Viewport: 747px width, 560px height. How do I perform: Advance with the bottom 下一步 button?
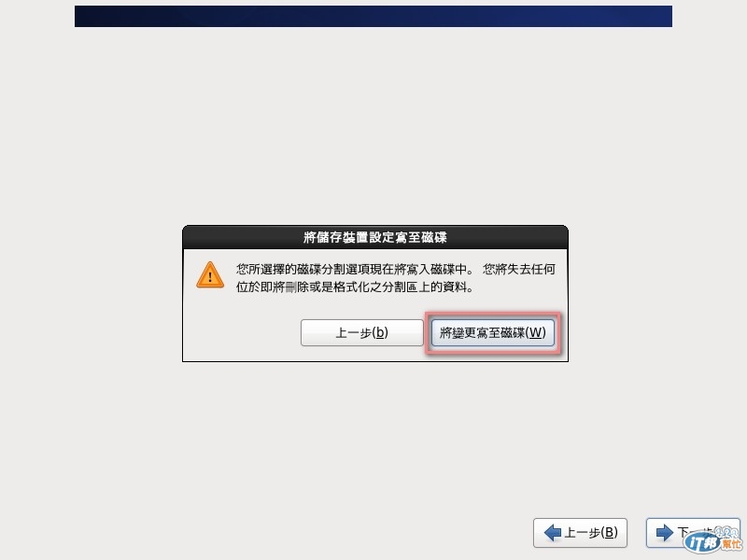[x=693, y=532]
